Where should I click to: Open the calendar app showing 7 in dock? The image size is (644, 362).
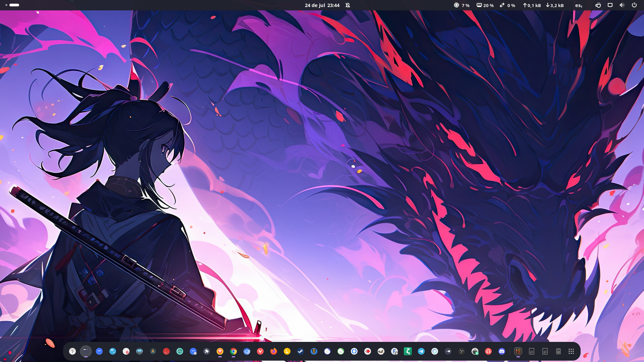[72, 351]
